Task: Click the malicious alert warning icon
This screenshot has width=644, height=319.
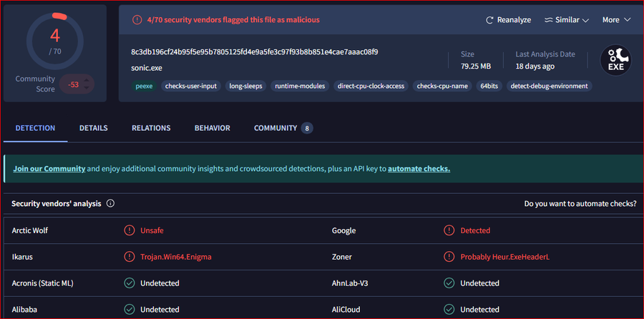Action: (137, 20)
